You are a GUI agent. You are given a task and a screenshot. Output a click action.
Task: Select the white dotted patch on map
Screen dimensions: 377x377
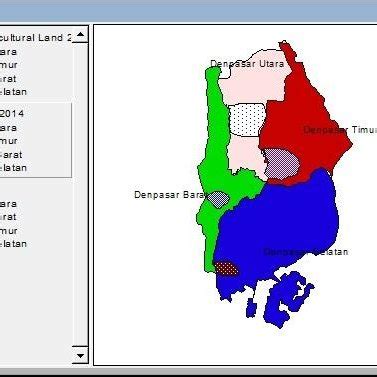point(247,120)
